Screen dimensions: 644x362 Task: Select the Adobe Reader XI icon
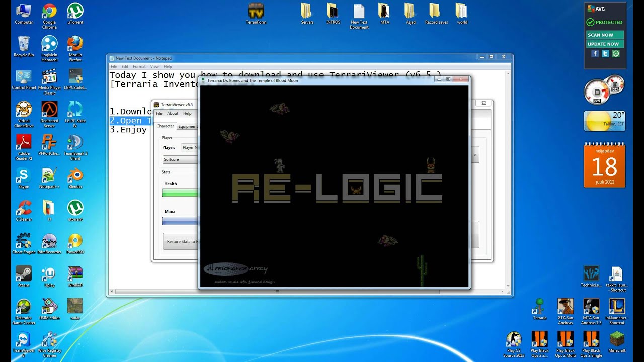coord(24,147)
